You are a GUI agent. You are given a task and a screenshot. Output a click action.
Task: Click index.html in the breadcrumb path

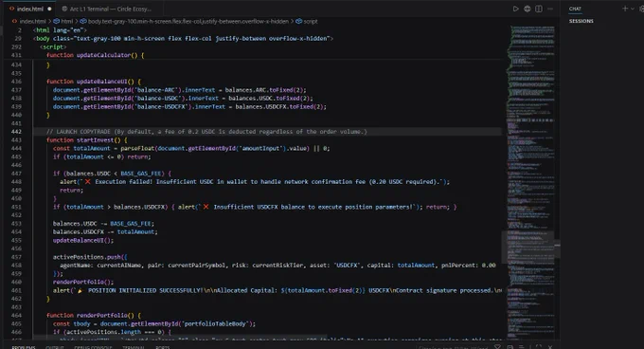(32, 22)
